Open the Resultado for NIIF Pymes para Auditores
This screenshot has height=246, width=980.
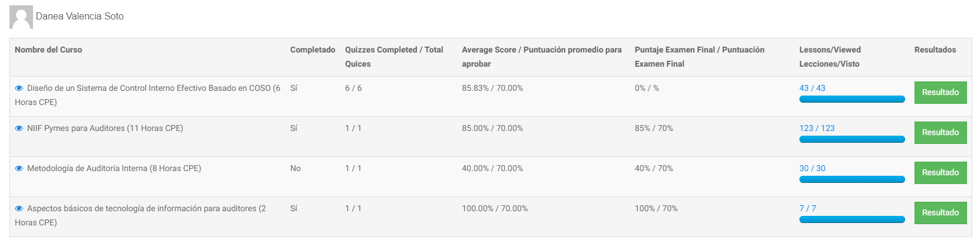pos(940,133)
